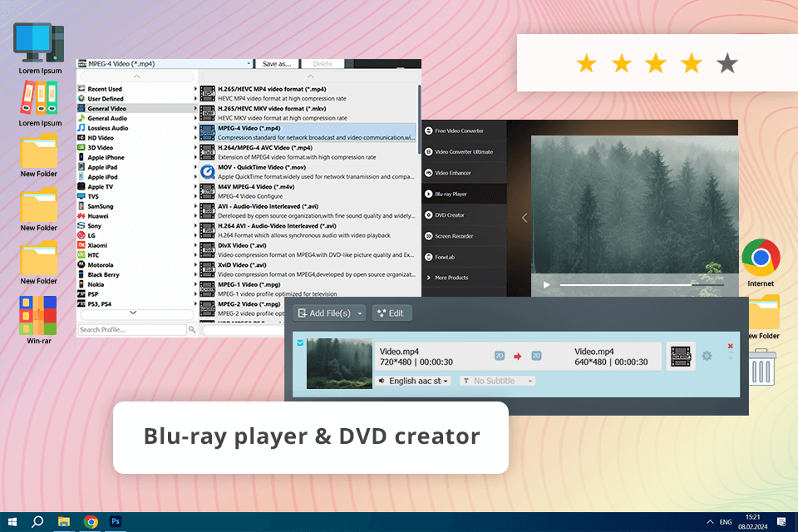Toggle the checkbox for Video.mp4
Screen dimensions: 798x532
point(300,342)
